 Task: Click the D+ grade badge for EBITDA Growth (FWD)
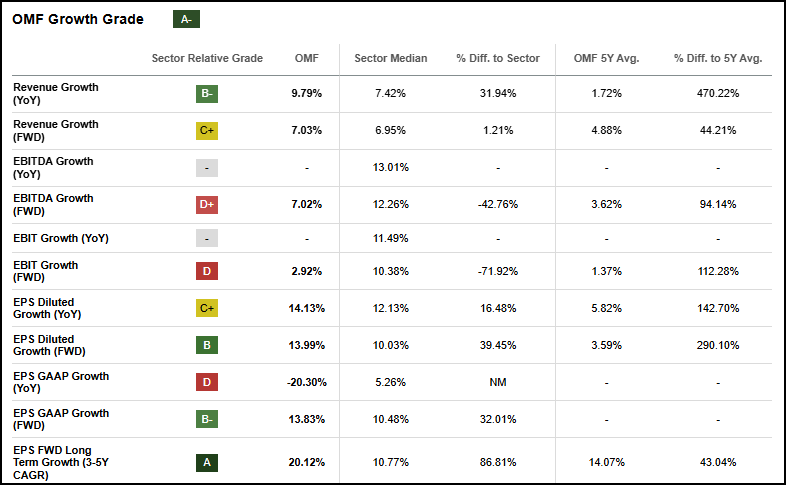[207, 205]
